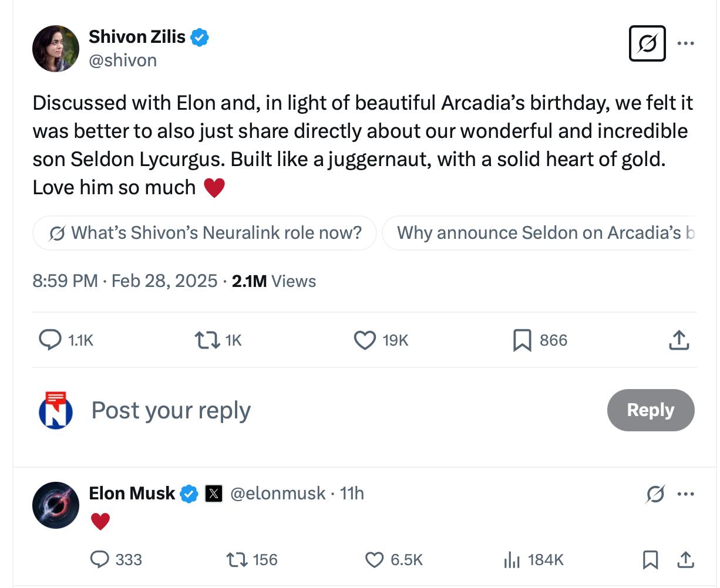
Task: Like Elon Musk's reply
Action: tap(375, 560)
